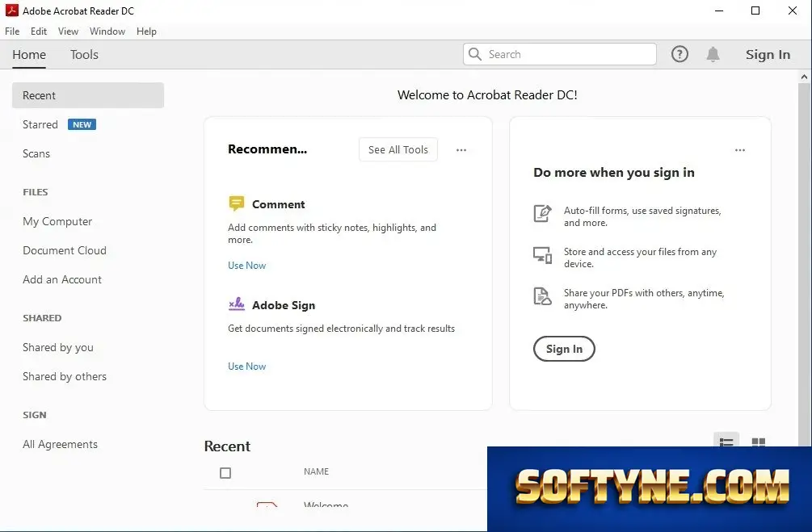Open the File menu
812x532 pixels.
point(12,31)
